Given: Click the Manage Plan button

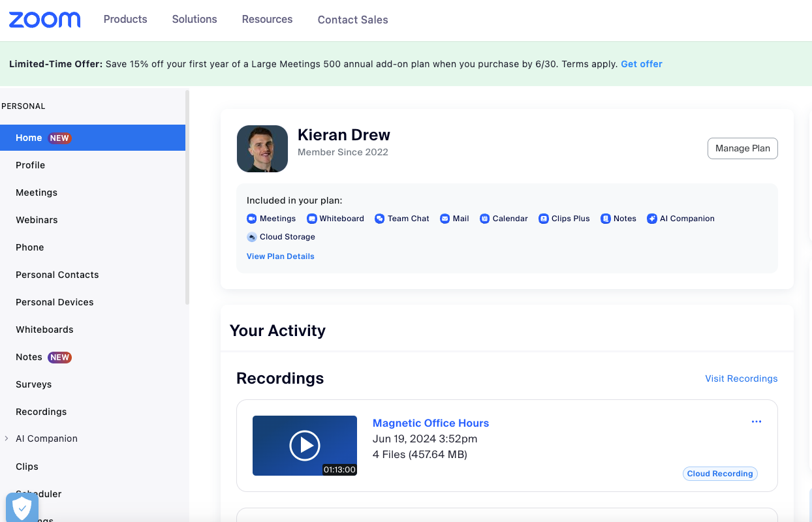Looking at the screenshot, I should pyautogui.click(x=742, y=148).
